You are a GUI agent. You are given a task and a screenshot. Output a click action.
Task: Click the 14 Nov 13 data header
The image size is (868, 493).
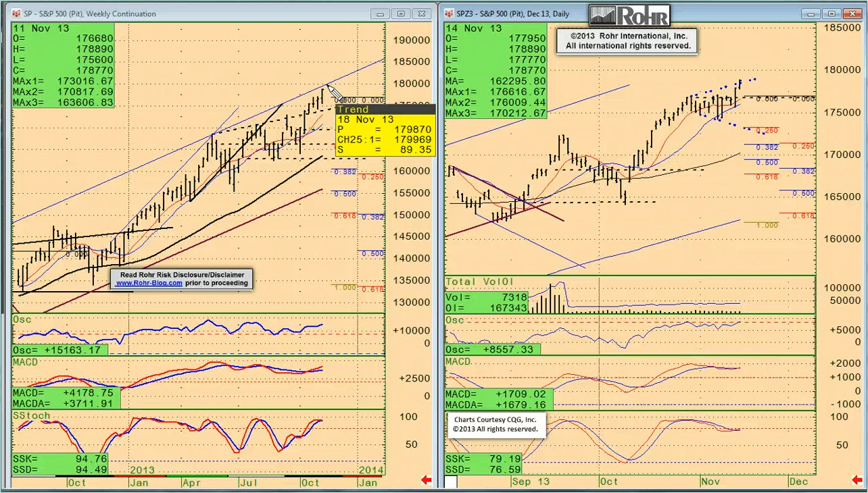pos(473,28)
